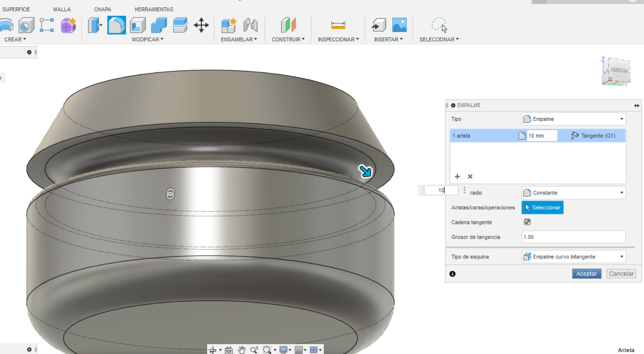Select the Hole tool icon

click(x=26, y=25)
